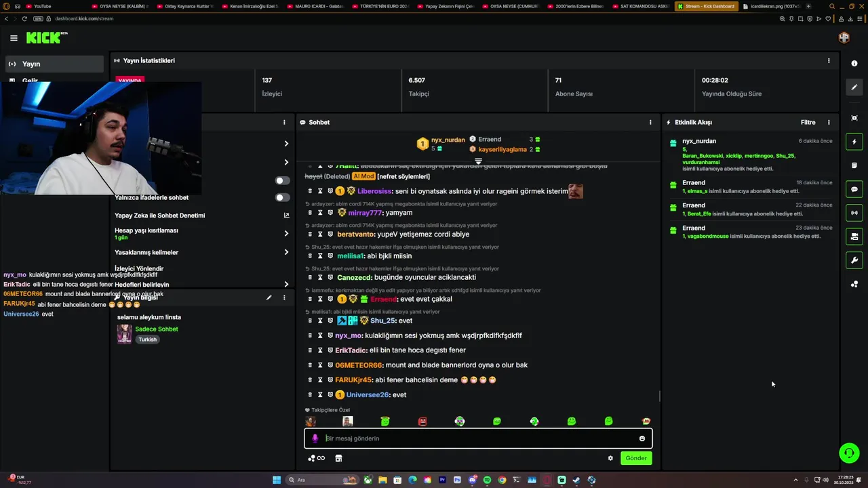Open the info icon in right sidebar

pyautogui.click(x=854, y=63)
